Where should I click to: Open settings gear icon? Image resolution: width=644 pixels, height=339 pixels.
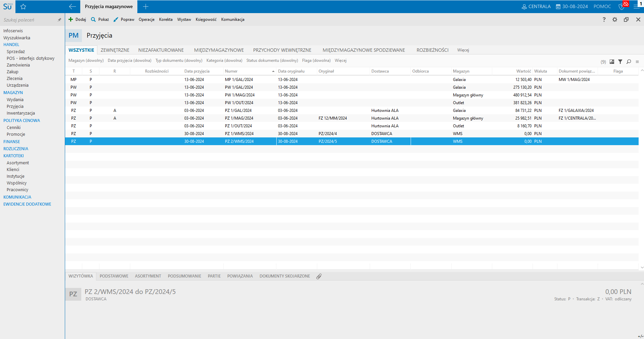[x=614, y=19]
